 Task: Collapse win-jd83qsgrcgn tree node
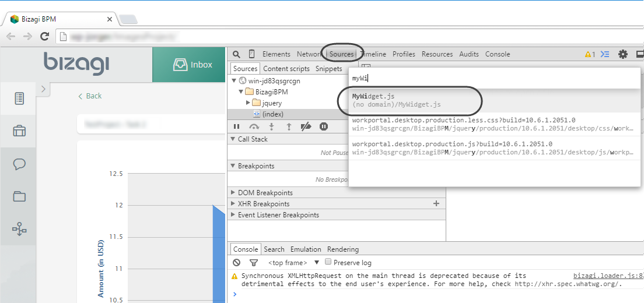click(x=234, y=81)
